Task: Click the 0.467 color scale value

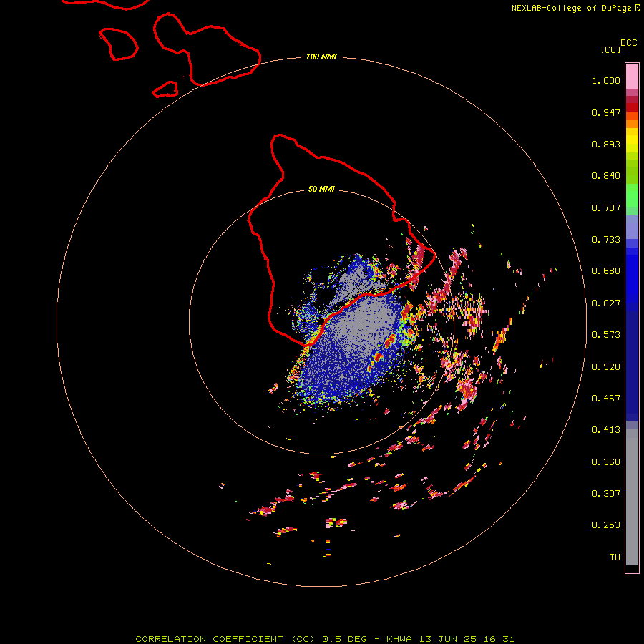Action: [606, 399]
